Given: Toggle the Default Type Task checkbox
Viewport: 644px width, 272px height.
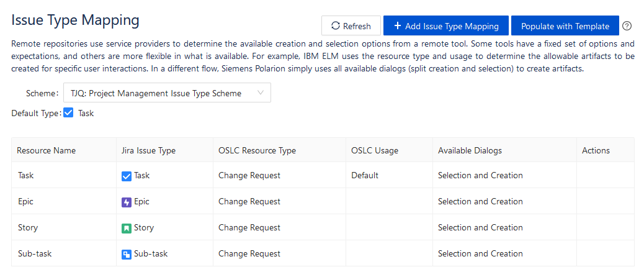Looking at the screenshot, I should pos(68,112).
